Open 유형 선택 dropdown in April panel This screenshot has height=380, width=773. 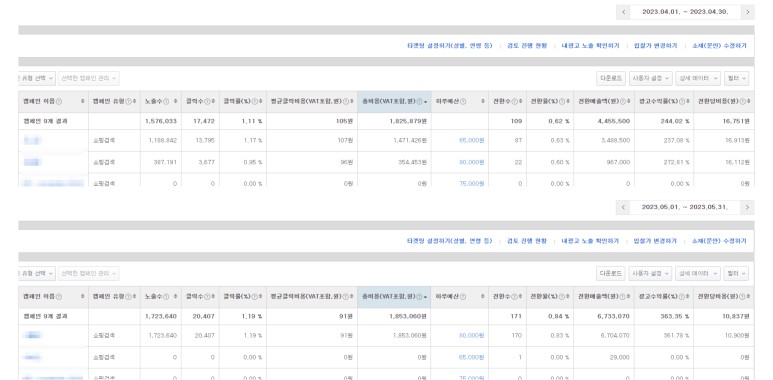pos(36,78)
